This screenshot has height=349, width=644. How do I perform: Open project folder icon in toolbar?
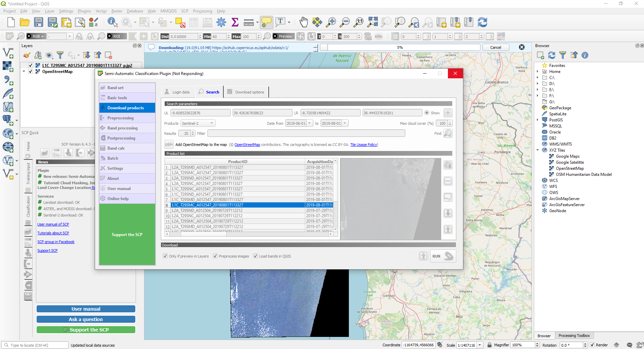click(25, 23)
